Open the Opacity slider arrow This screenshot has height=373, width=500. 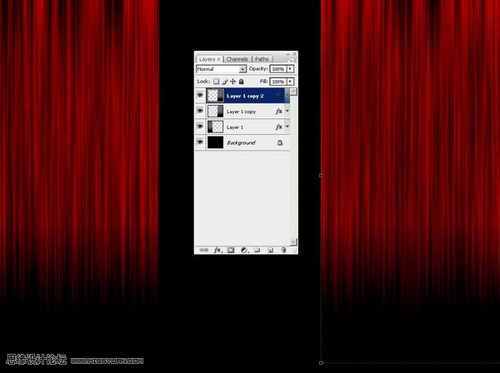290,69
